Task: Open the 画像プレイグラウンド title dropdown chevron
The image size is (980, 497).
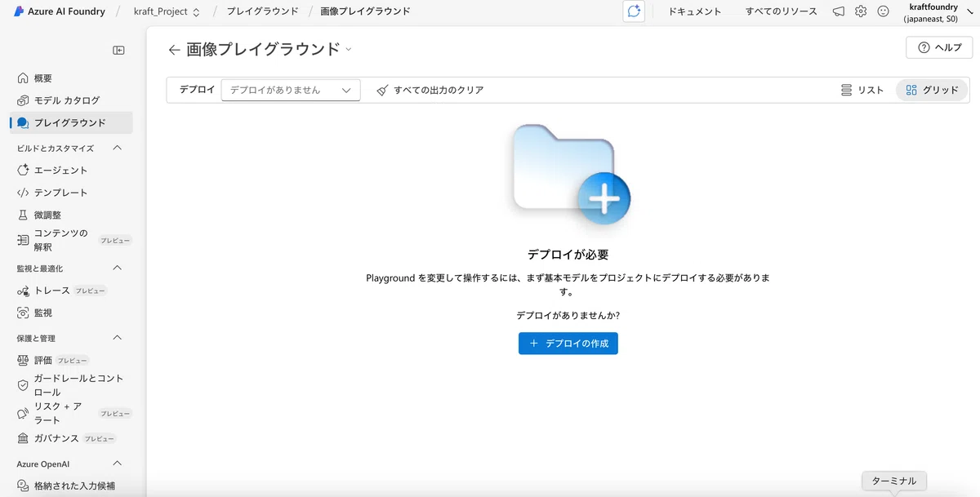Action: click(x=349, y=50)
